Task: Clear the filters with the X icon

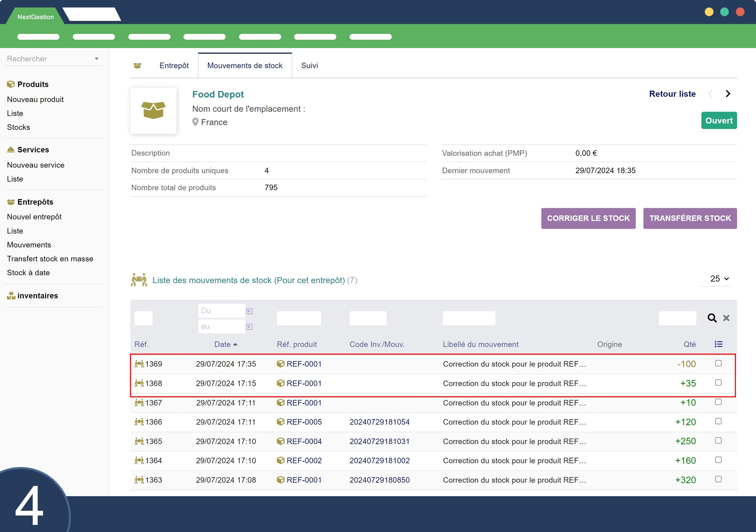Action: [726, 318]
